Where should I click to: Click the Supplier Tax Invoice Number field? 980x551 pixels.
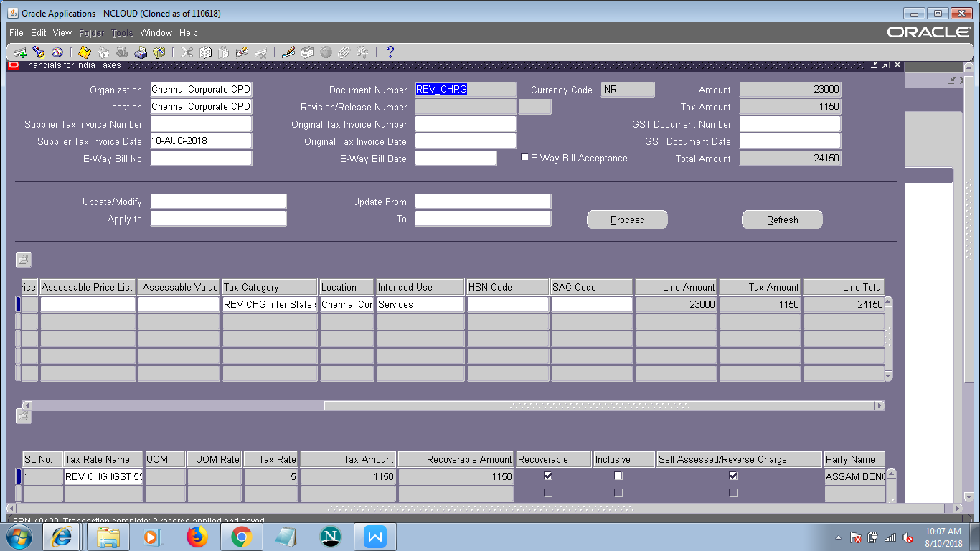202,124
